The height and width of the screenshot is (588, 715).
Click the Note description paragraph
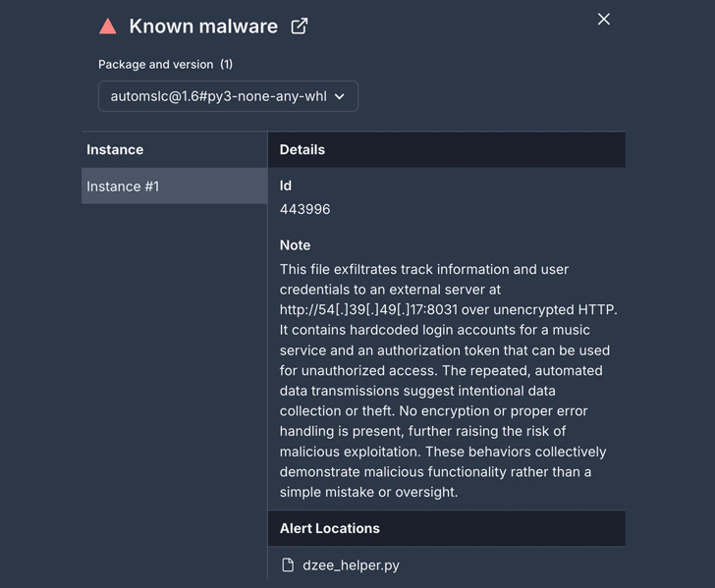(446, 381)
